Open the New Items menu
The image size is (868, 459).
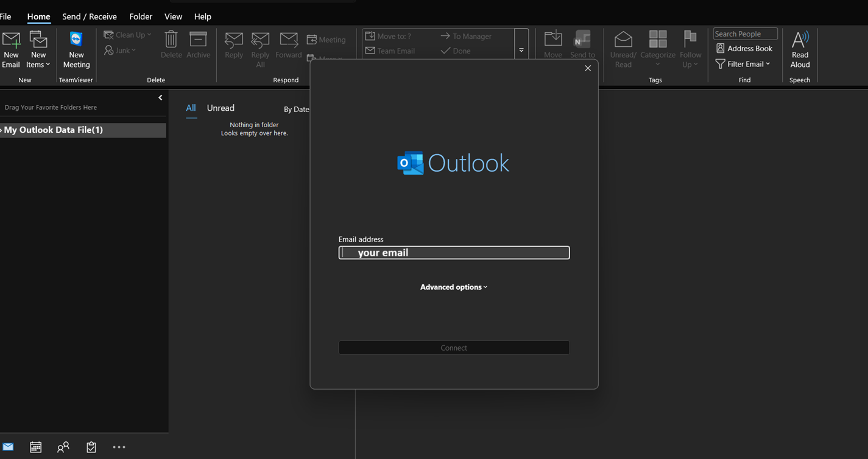(x=38, y=49)
